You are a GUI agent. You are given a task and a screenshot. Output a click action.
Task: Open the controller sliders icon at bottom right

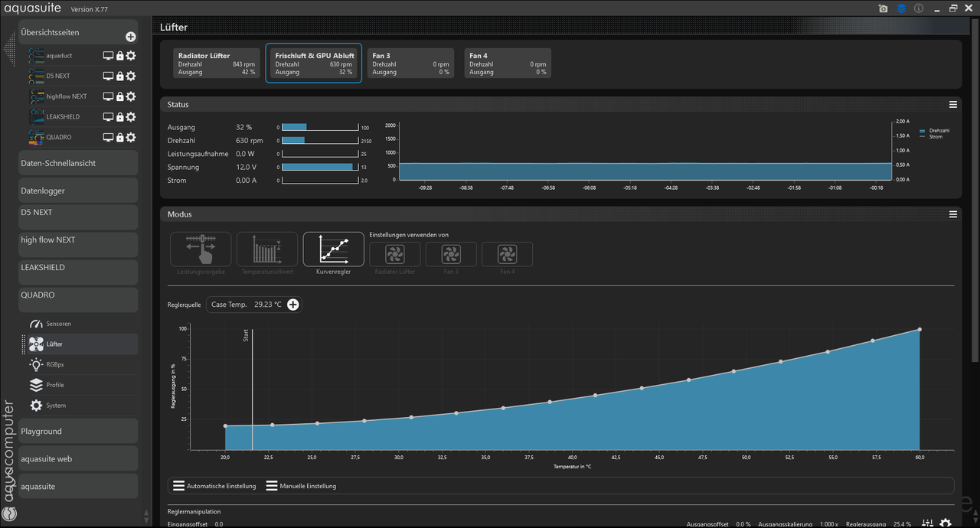pos(927,523)
